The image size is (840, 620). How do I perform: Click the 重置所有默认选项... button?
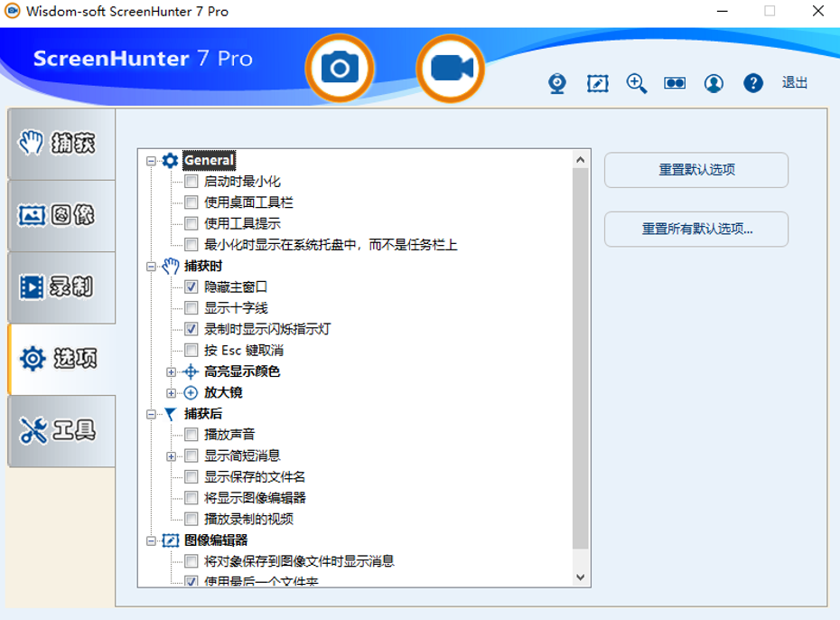point(696,230)
